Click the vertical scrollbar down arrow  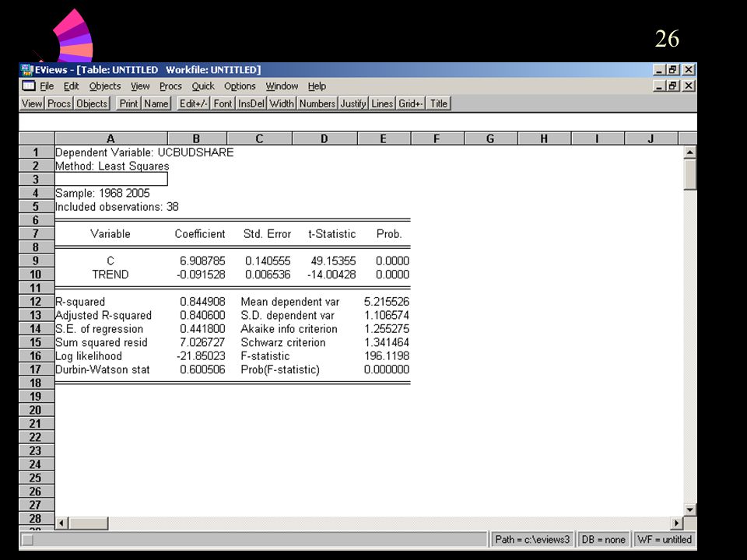(690, 509)
